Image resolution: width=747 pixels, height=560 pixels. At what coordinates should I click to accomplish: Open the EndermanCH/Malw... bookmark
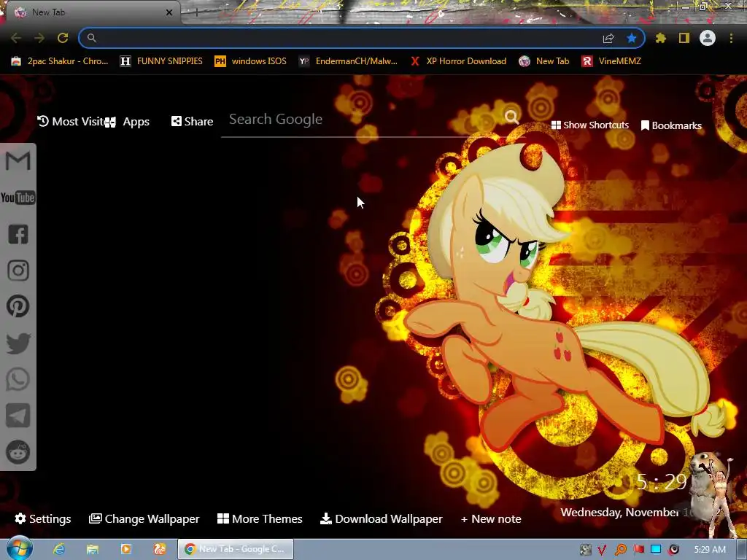(x=348, y=61)
